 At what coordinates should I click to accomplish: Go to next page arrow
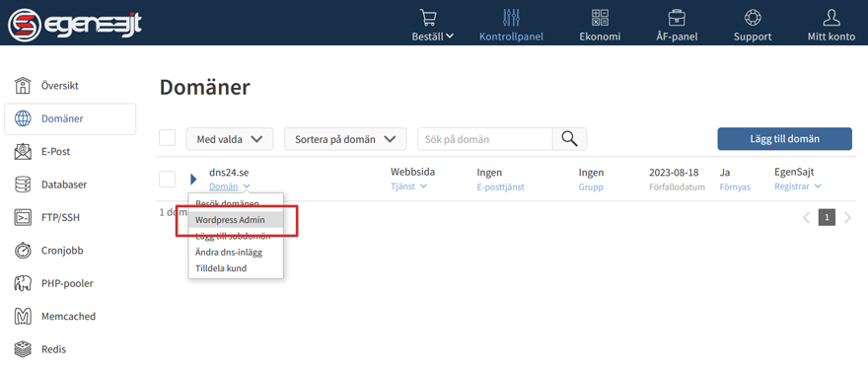pyautogui.click(x=847, y=218)
